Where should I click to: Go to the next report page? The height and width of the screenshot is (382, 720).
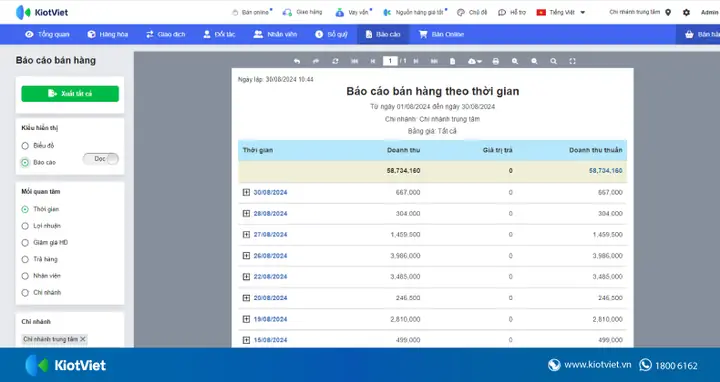coord(416,61)
